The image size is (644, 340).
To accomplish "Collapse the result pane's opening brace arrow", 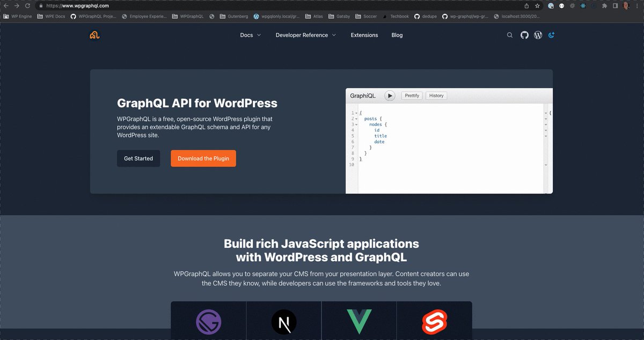I will pos(546,113).
